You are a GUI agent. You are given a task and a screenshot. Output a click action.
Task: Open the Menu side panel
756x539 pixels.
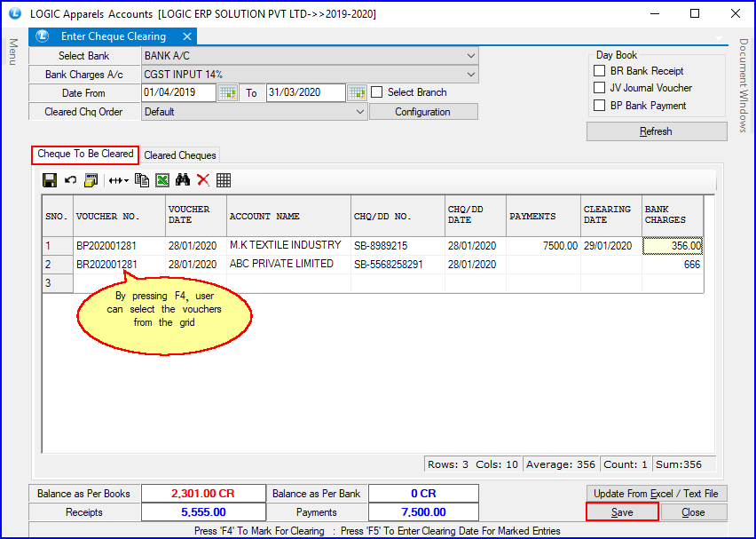(13, 52)
